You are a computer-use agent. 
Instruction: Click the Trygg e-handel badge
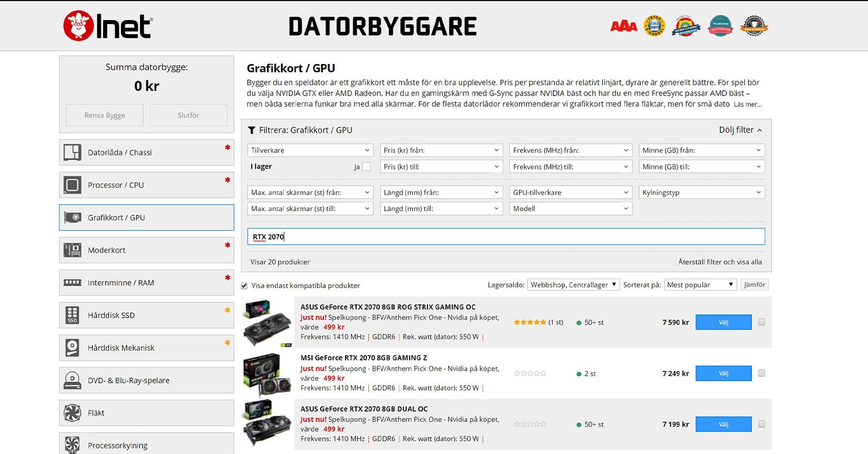[654, 26]
